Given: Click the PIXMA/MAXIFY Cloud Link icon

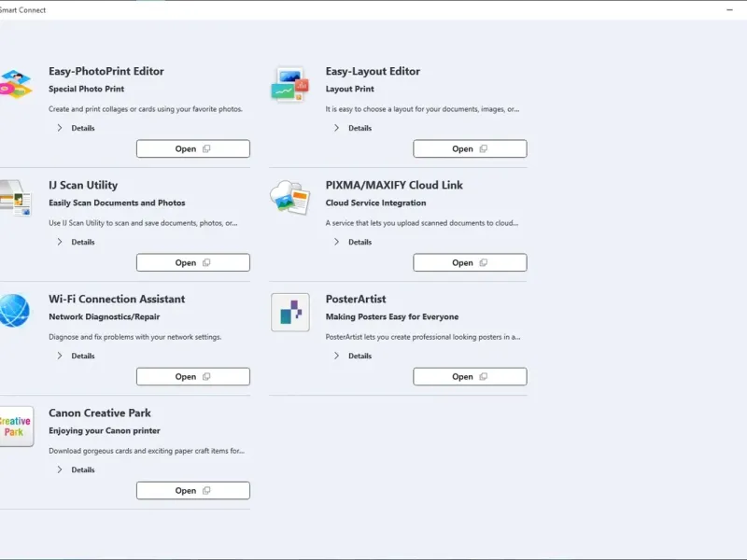Looking at the screenshot, I should coord(289,198).
